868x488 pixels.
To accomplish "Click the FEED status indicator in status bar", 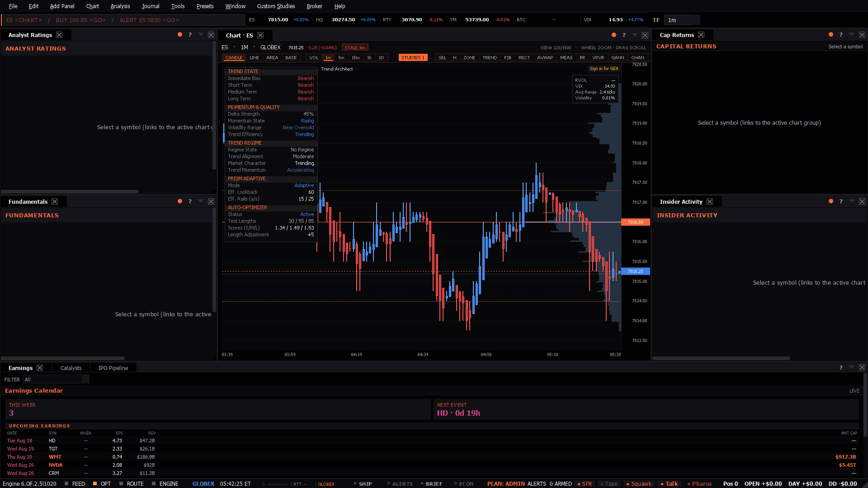I will (x=75, y=483).
